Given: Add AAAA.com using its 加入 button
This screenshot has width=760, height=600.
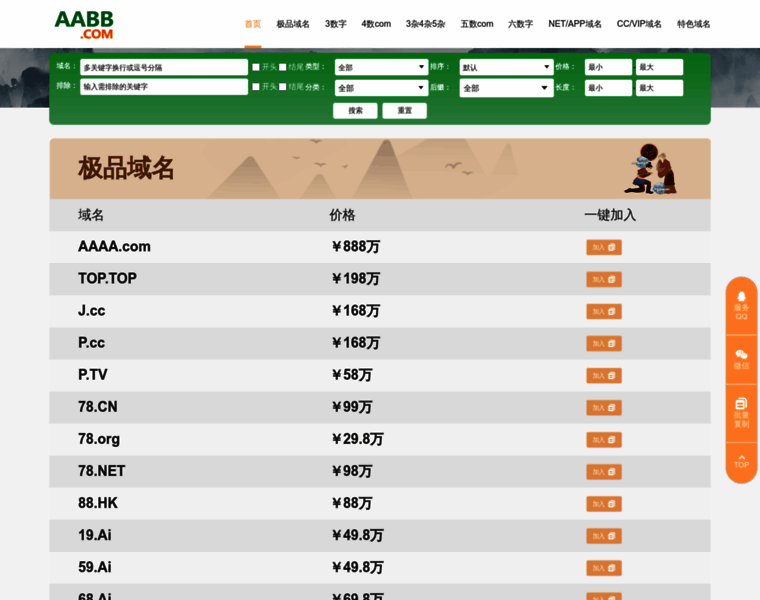Looking at the screenshot, I should 603,247.
